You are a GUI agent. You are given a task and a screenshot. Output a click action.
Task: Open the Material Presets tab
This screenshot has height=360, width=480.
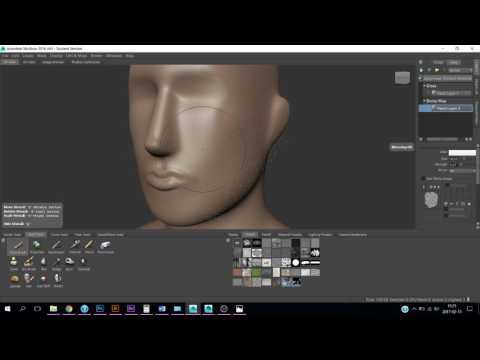click(290, 235)
